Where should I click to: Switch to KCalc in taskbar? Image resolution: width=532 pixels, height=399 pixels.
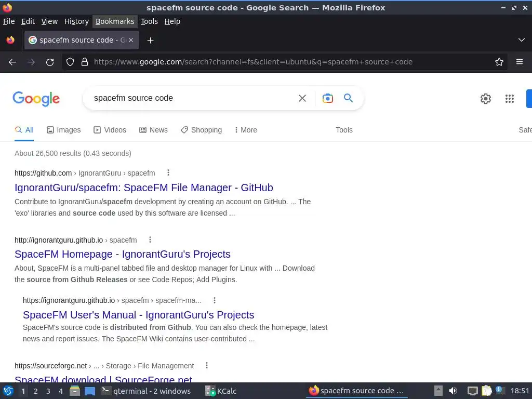(221, 391)
